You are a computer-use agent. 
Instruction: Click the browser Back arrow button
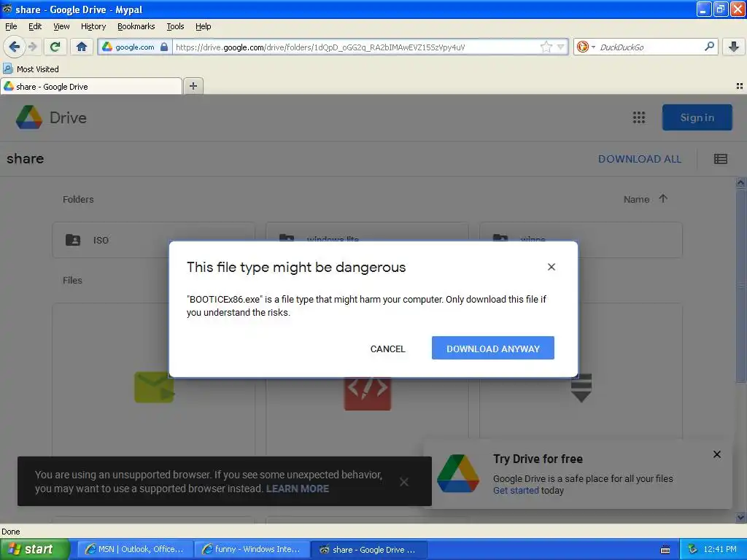[x=14, y=47]
